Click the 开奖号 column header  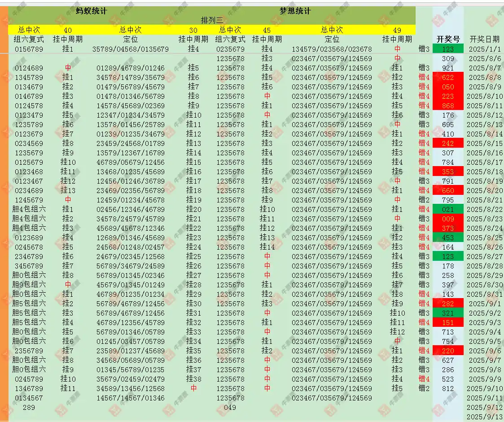(448, 39)
